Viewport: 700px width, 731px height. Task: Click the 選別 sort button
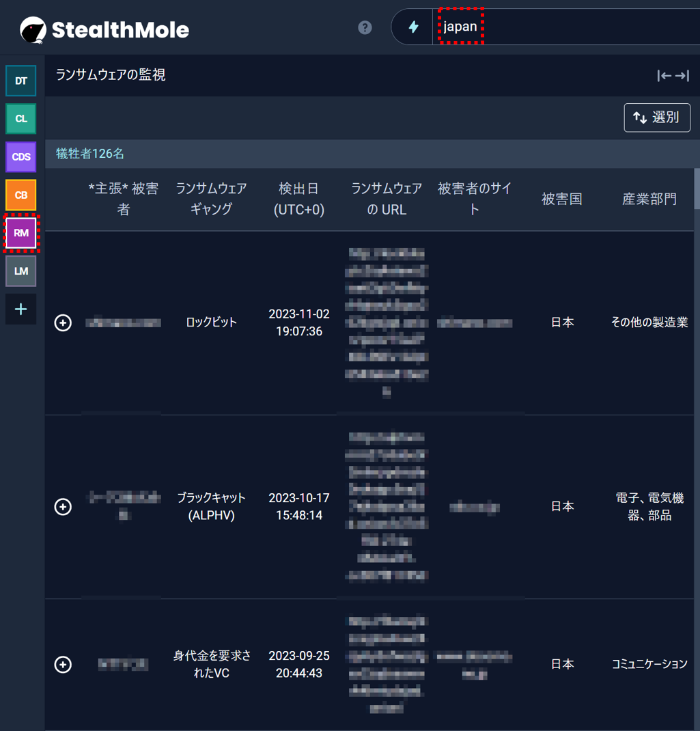coord(657,118)
